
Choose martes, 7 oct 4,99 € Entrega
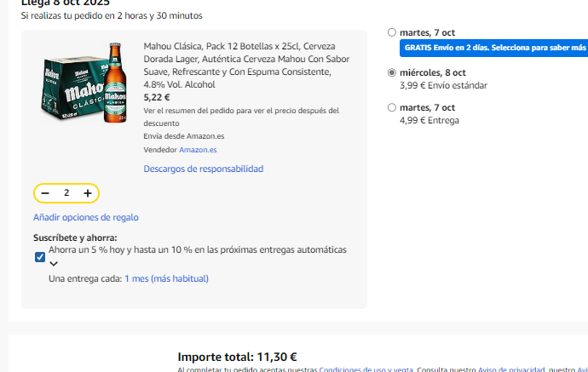point(392,107)
